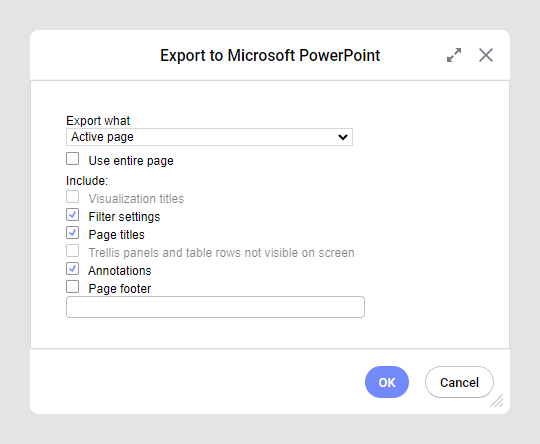Focus the page footer text field
This screenshot has height=444, width=540.
(215, 307)
